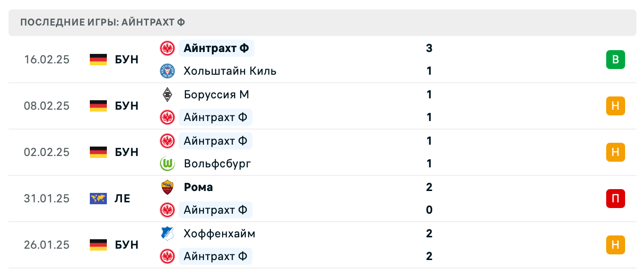Click the Хольштайн Киль club crest
This screenshot has height=278, width=644.
[x=167, y=71]
